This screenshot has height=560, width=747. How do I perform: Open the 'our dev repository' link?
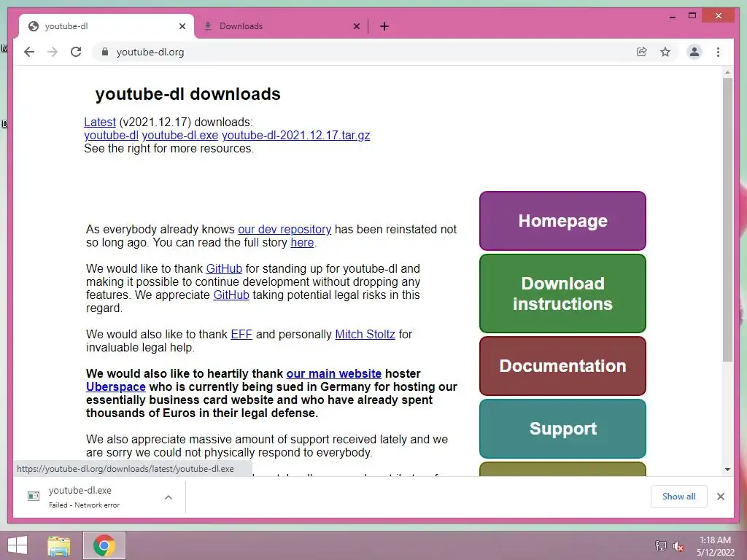tap(285, 229)
